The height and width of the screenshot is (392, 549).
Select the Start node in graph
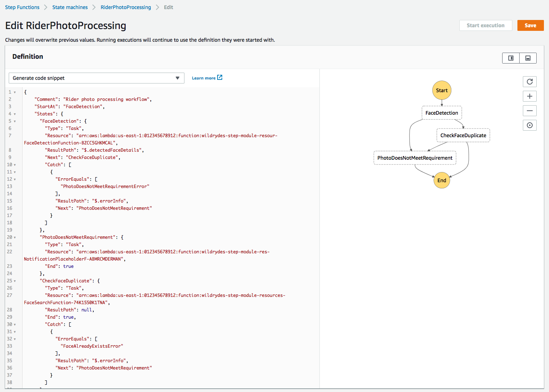coord(442,90)
